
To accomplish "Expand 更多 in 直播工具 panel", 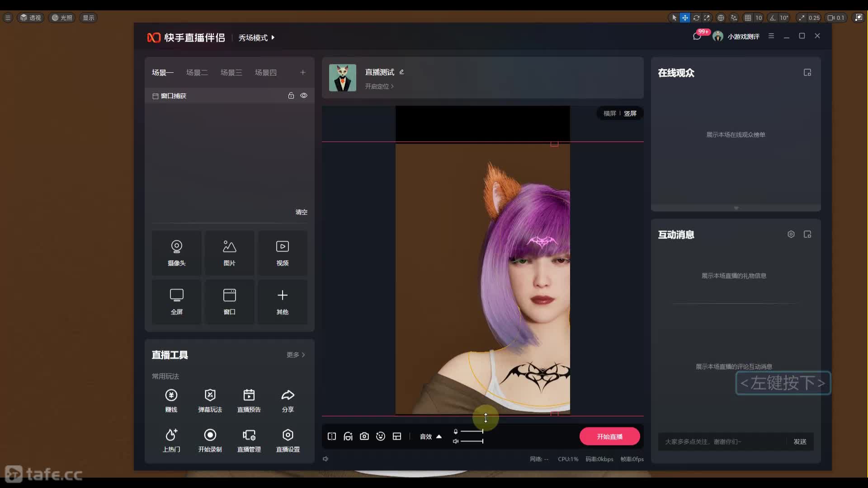I will point(296,355).
